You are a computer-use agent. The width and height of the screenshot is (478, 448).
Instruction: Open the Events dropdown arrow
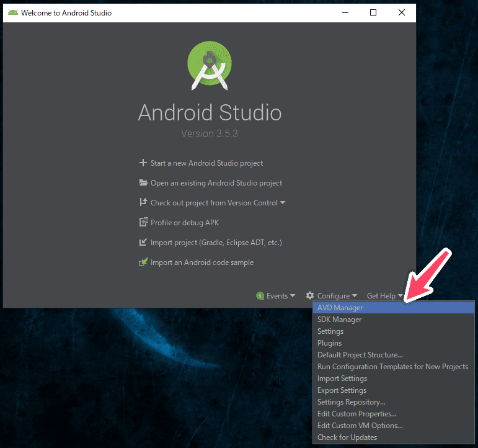click(x=293, y=295)
